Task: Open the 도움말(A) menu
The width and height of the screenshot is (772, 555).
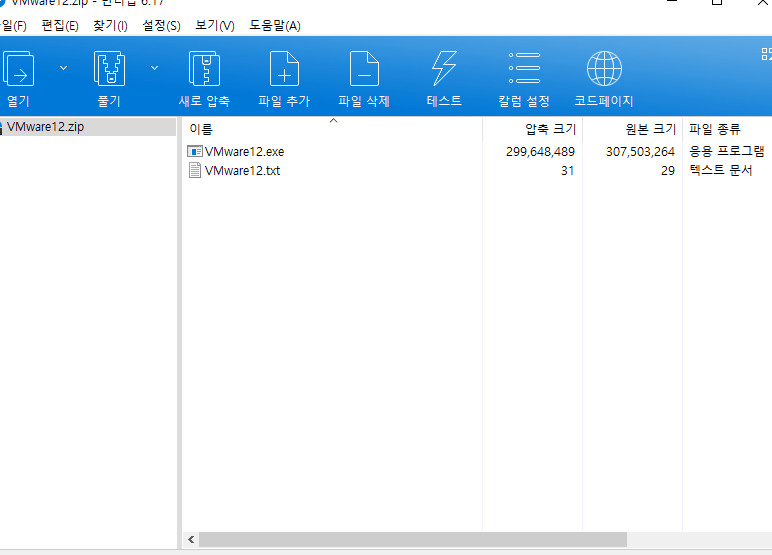Action: [x=275, y=26]
